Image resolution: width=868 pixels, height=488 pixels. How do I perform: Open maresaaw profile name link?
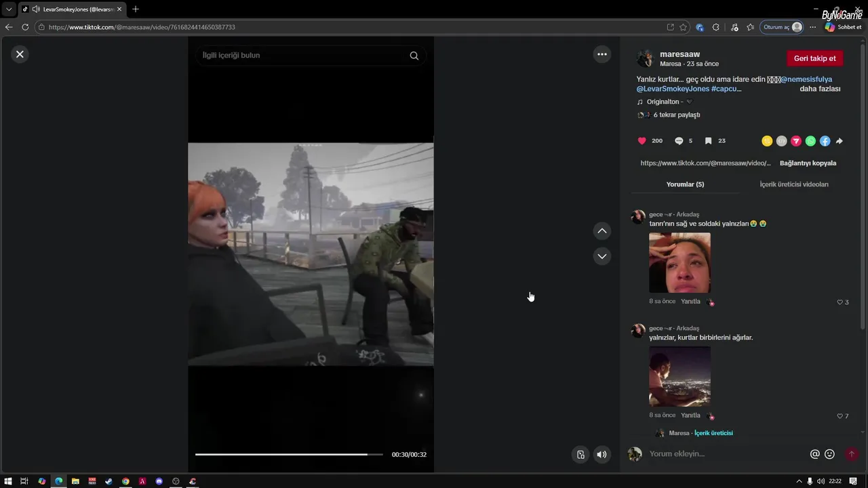pyautogui.click(x=679, y=54)
